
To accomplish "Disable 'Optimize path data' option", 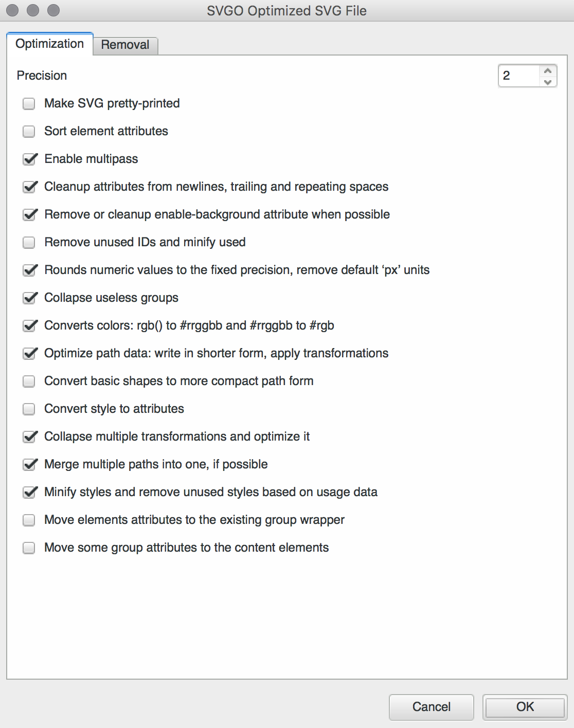I will click(29, 353).
